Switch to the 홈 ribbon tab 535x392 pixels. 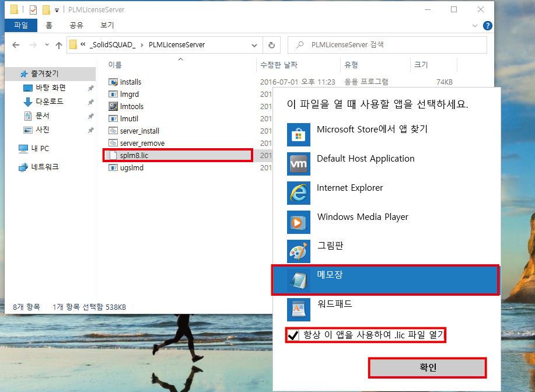click(x=49, y=25)
